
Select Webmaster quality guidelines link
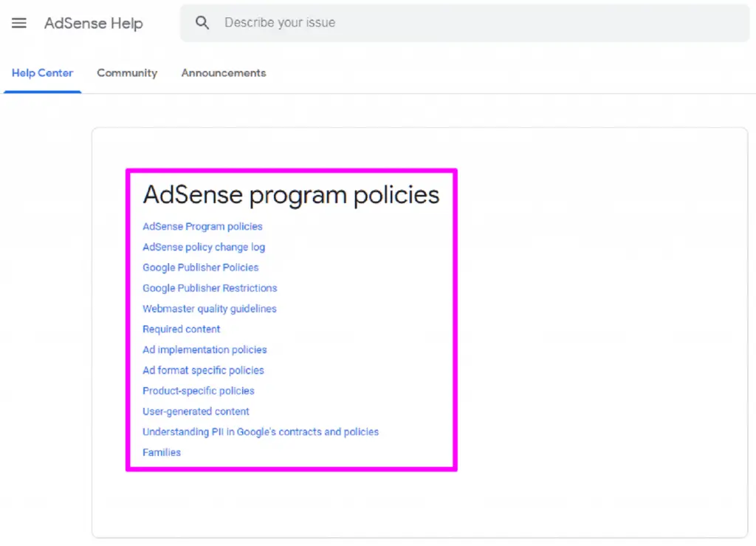coord(210,309)
